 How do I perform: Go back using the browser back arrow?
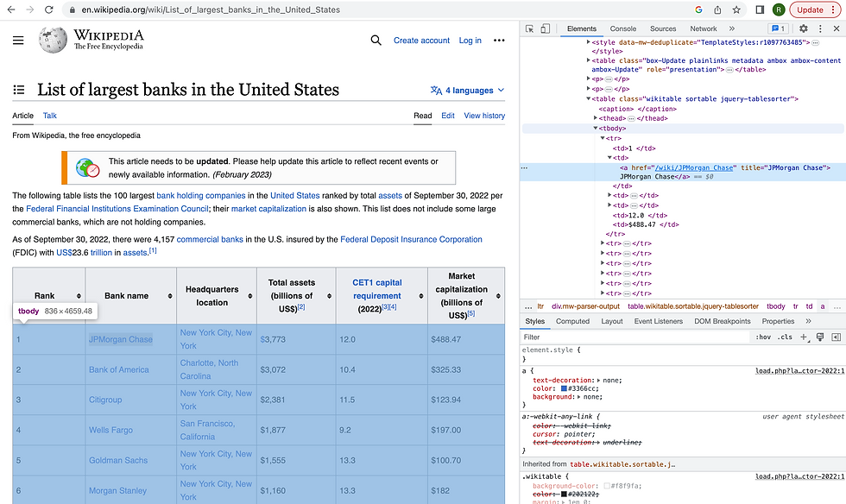click(x=10, y=9)
